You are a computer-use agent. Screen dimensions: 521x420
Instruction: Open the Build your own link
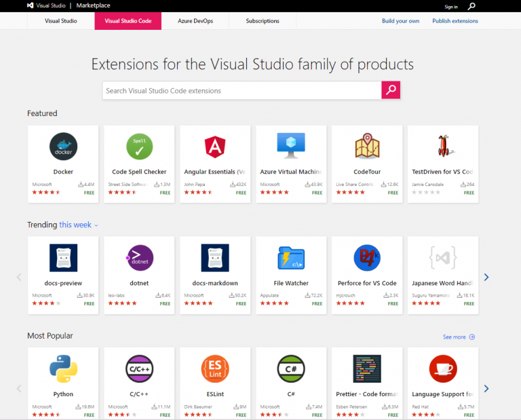(x=400, y=21)
